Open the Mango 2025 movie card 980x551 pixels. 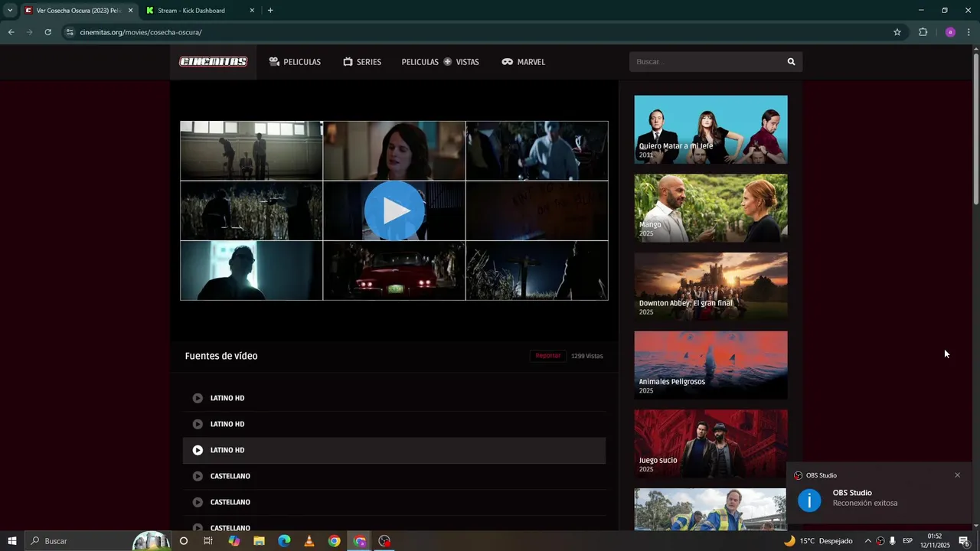point(710,208)
